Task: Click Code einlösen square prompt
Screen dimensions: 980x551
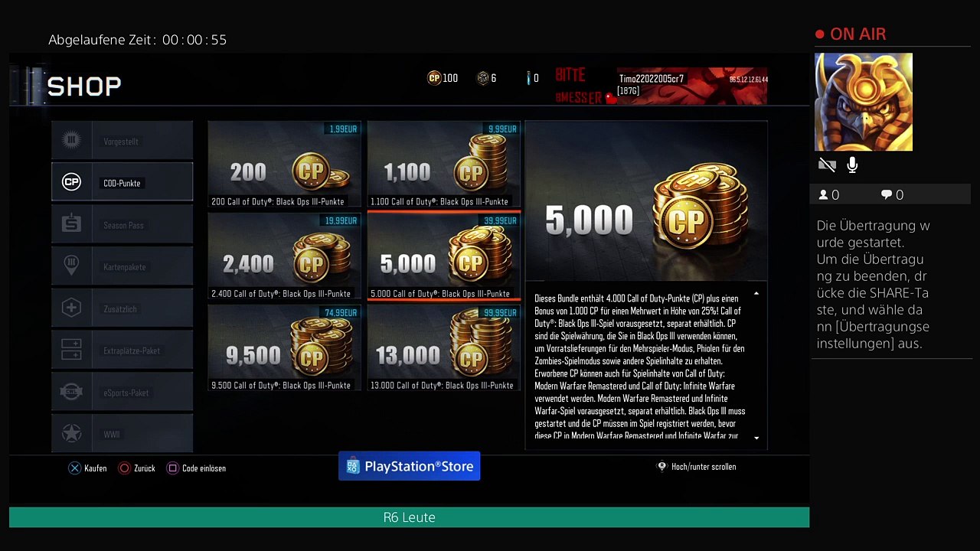Action: tap(196, 468)
